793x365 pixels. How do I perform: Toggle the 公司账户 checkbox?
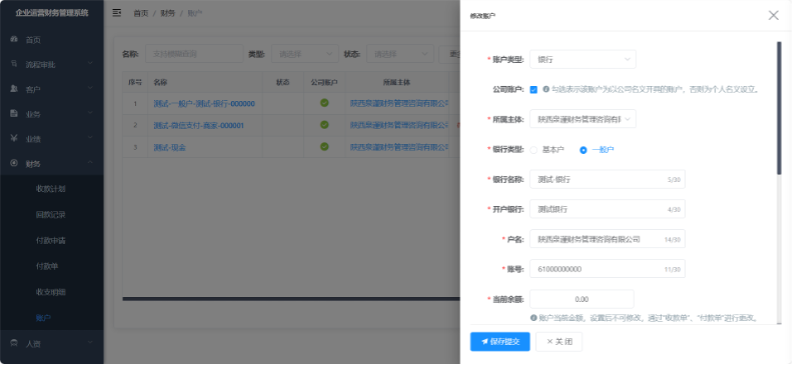534,89
